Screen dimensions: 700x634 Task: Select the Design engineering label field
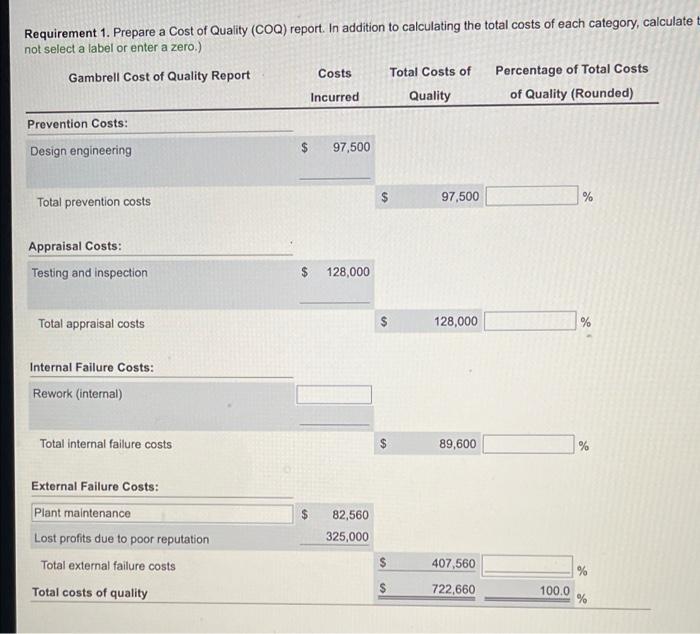(162, 150)
